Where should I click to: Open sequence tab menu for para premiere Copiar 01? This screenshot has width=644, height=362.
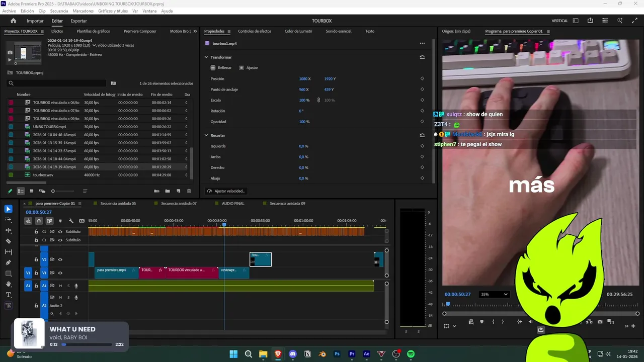(79, 204)
